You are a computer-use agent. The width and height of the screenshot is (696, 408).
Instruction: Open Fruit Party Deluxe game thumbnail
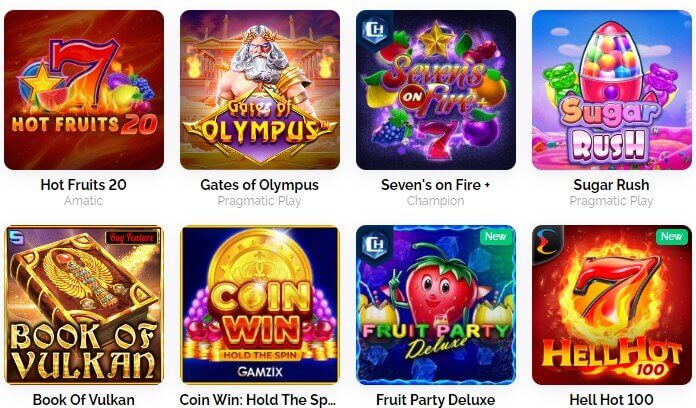[436, 305]
